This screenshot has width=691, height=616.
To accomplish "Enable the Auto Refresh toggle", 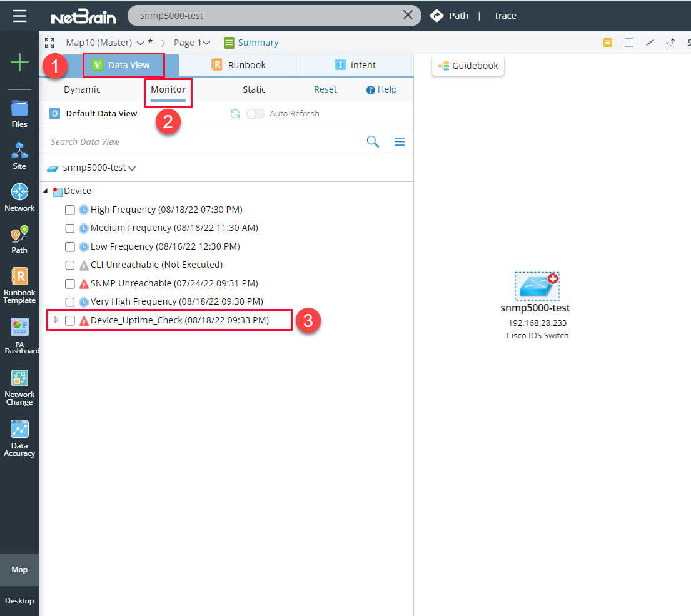I will [255, 113].
